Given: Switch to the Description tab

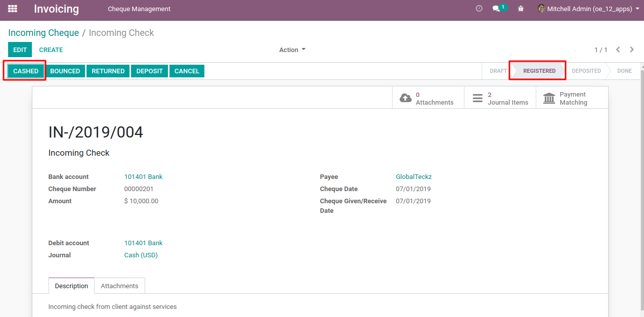Looking at the screenshot, I should (x=71, y=286).
